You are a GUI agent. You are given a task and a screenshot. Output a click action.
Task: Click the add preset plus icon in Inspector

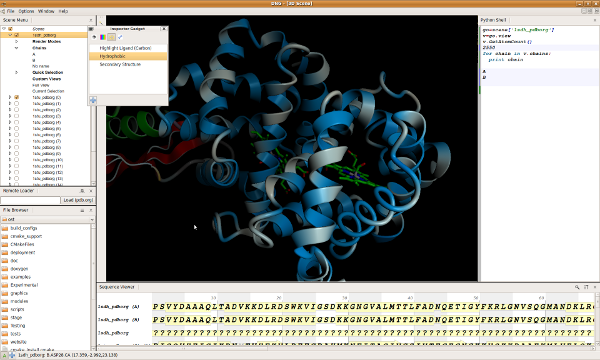coord(93,100)
